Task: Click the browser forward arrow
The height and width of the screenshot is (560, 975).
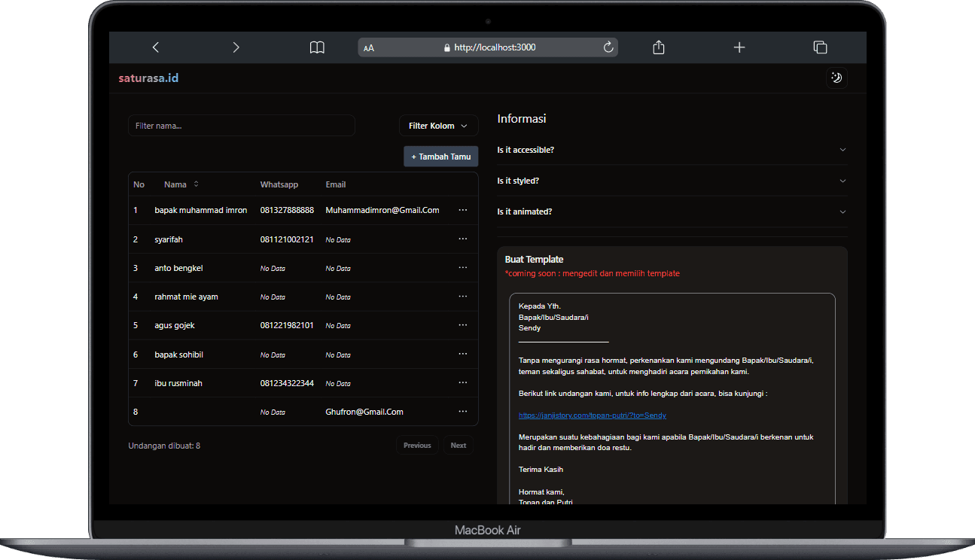Action: (236, 47)
